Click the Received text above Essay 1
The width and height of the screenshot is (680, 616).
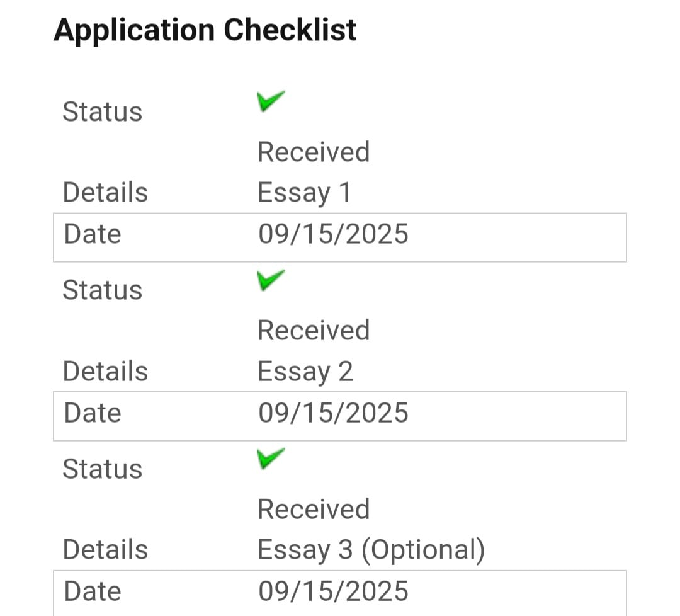tap(314, 152)
